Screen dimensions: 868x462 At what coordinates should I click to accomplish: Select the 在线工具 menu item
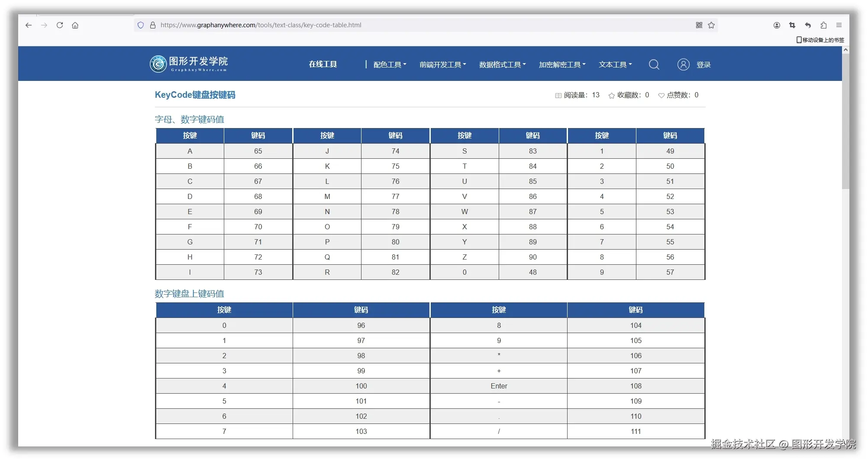(323, 64)
